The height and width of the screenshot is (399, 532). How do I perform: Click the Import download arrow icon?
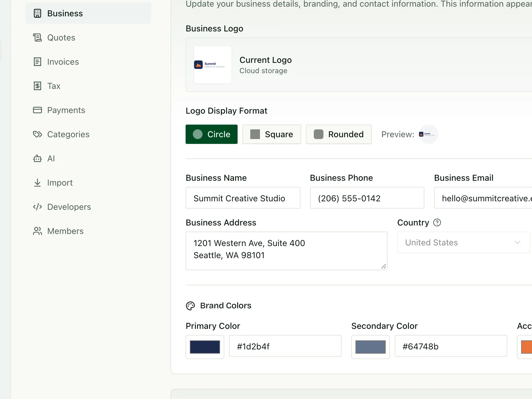37,183
